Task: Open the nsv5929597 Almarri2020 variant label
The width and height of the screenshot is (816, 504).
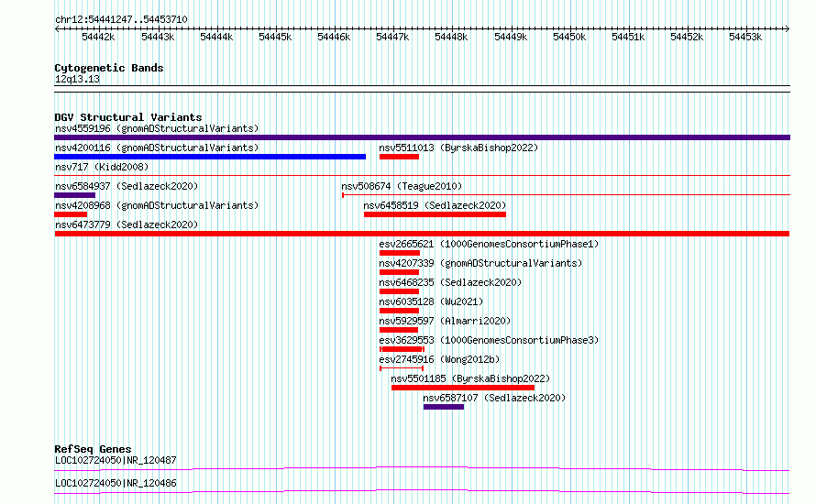Action: point(445,321)
